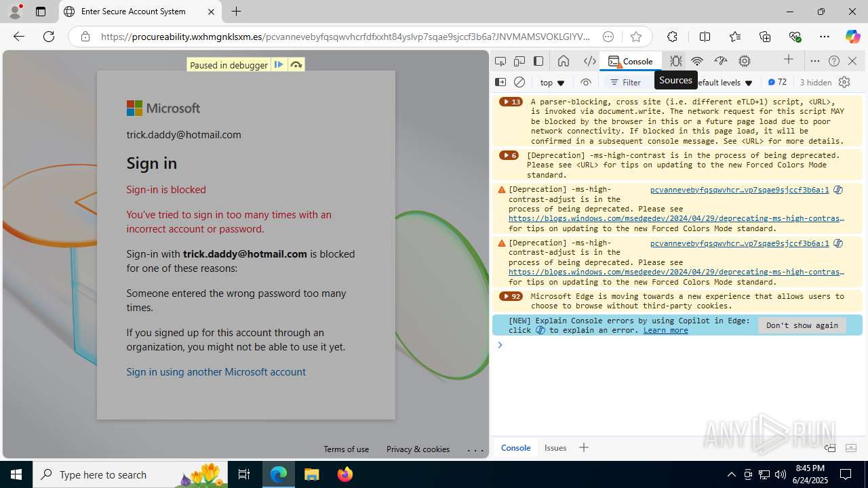This screenshot has width=868, height=488.
Task: Open a new browser tab
Action: 236,12
